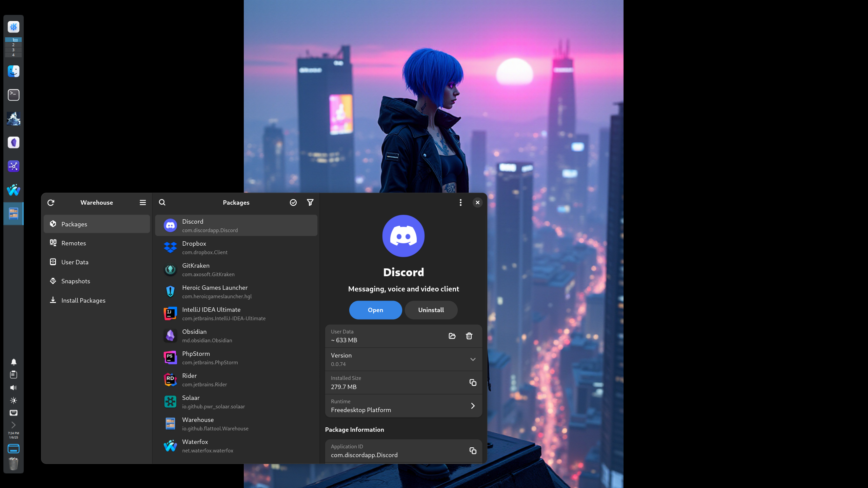Expand the Version 0.0.74 row
868x488 pixels.
pyautogui.click(x=403, y=359)
